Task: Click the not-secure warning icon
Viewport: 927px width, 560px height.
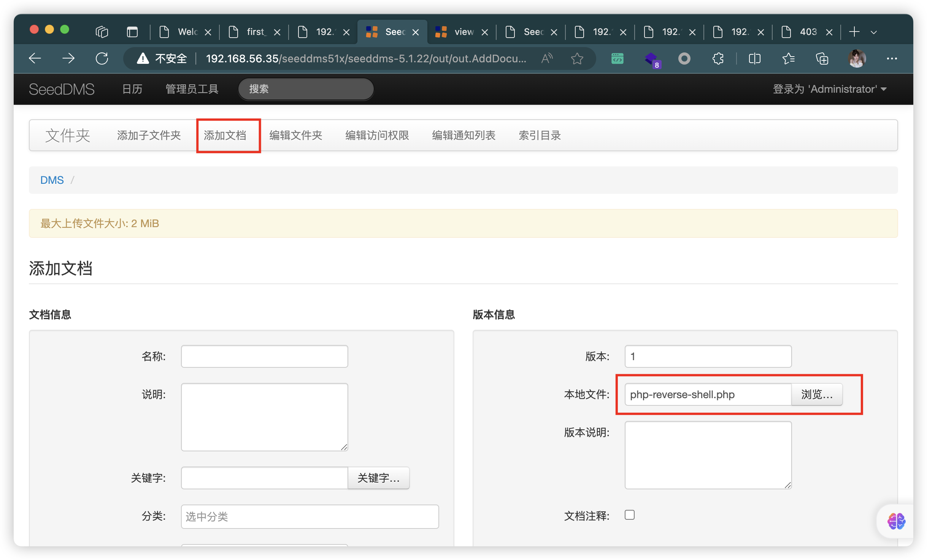Action: click(x=143, y=59)
